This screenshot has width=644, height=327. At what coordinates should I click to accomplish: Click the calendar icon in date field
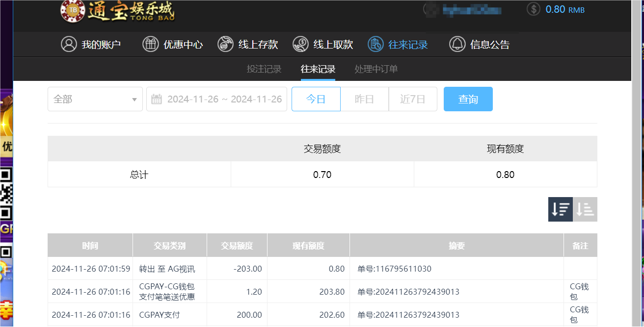156,99
